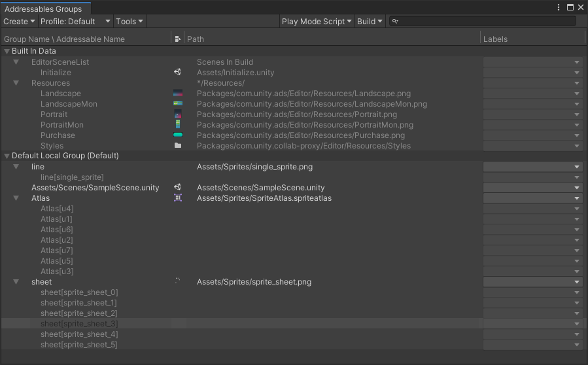Select the sheet[sprite_sheet_3] row
The image size is (588, 365).
point(79,324)
